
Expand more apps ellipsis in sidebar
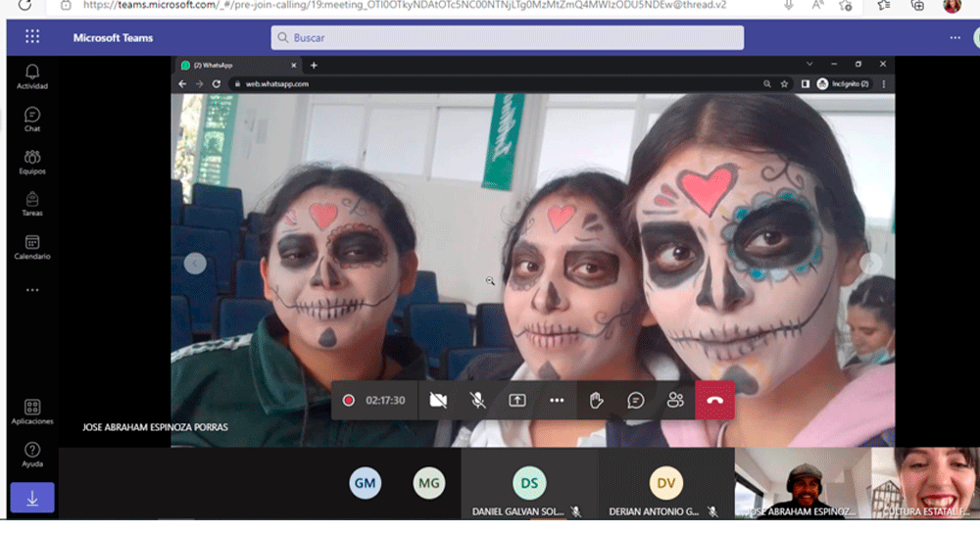pos(31,290)
